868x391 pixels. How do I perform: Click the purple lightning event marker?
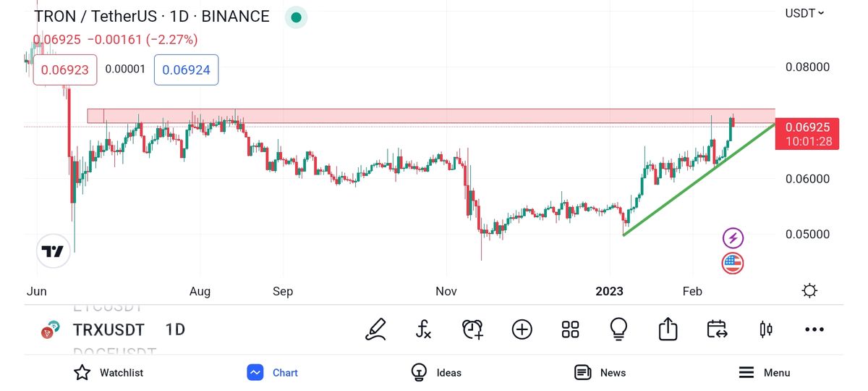pos(733,237)
